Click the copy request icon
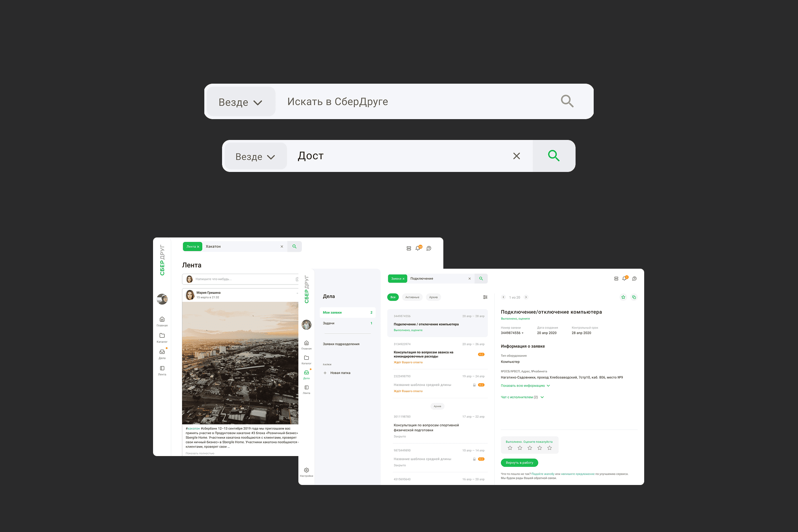The height and width of the screenshot is (532, 798). [634, 297]
